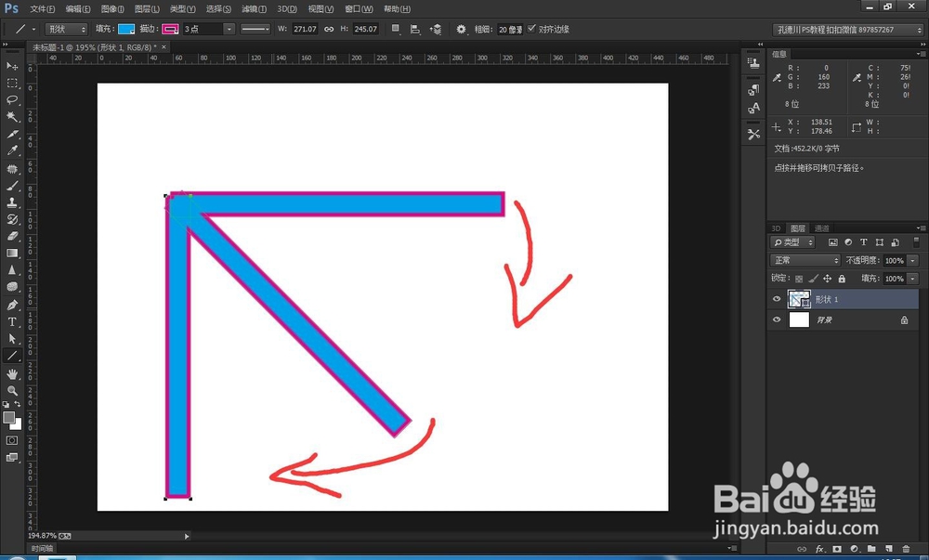Open path operations in options bar

point(396,29)
